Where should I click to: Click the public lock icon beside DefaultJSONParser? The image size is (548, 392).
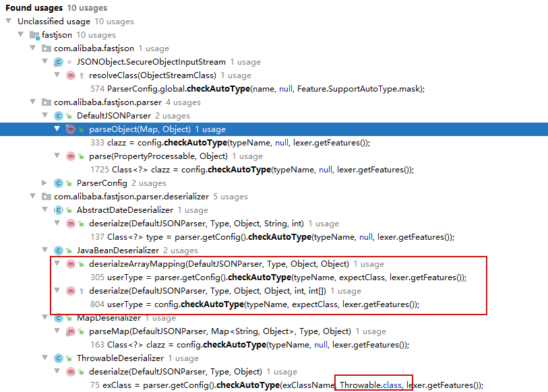69,116
